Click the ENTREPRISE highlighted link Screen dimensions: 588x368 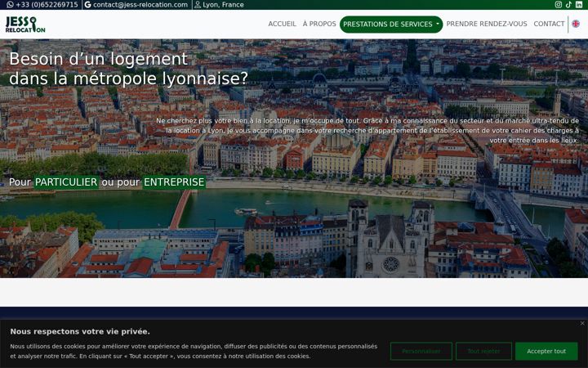(174, 182)
